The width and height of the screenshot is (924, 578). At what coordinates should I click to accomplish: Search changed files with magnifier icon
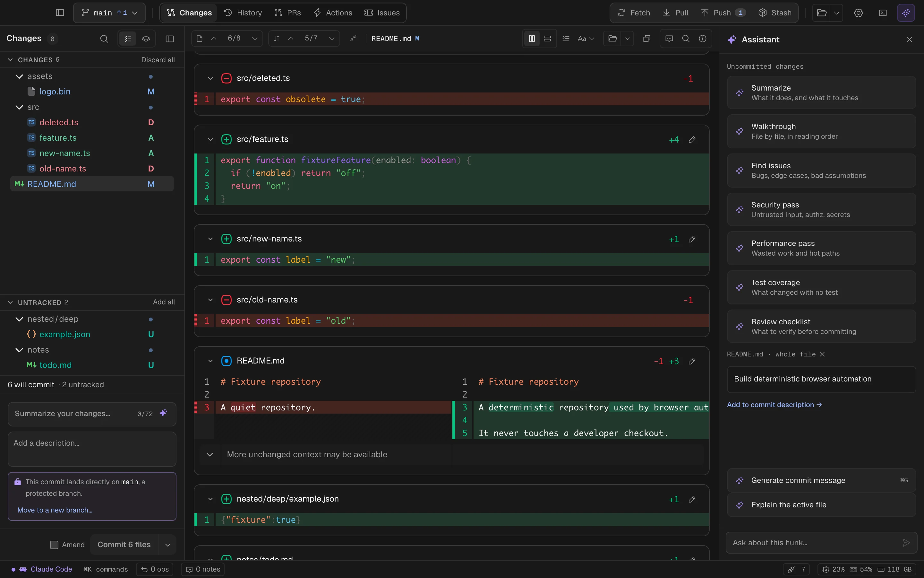click(104, 39)
